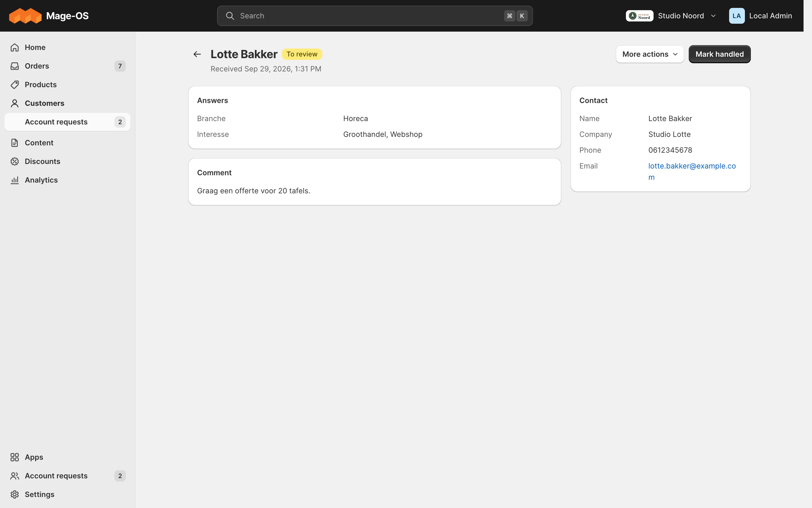The image size is (812, 508).
Task: Open the More actions dropdown
Action: point(650,54)
